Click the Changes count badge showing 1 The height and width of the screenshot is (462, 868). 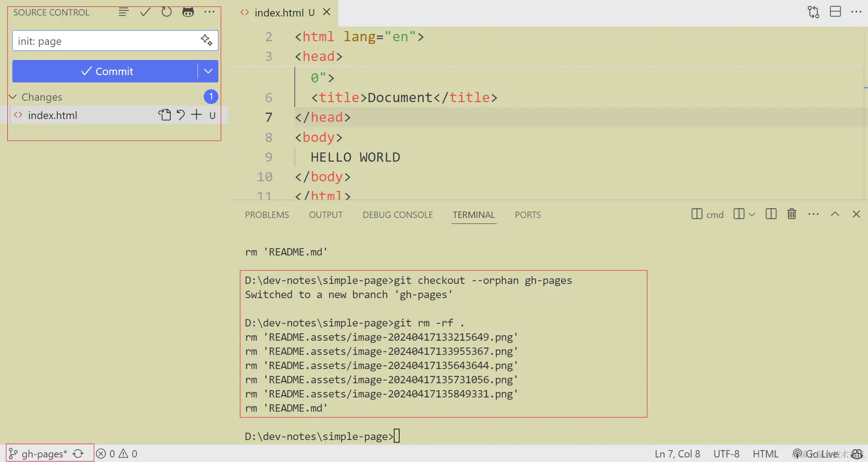point(211,97)
